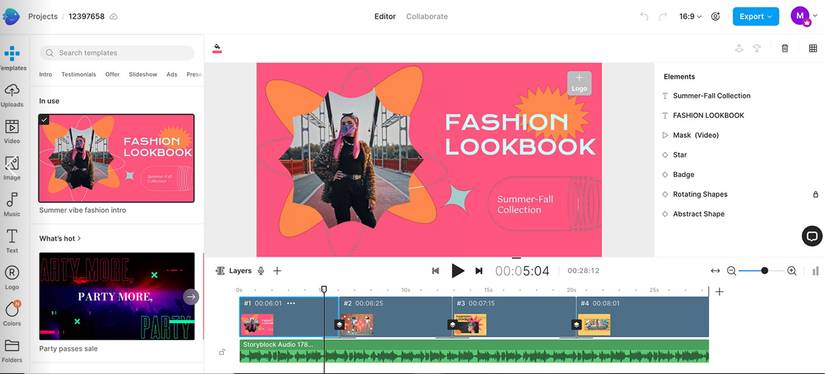Open the Video sidebar panel
The image size is (825, 374).
(12, 132)
